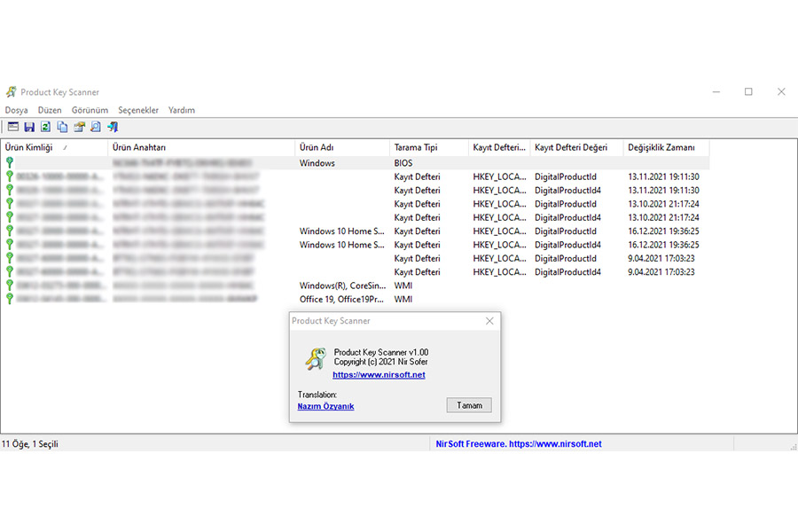Click the 9.04.2021 17:03:23 time of DigitalProductId4 row
798x532 pixels.
pyautogui.click(x=661, y=272)
